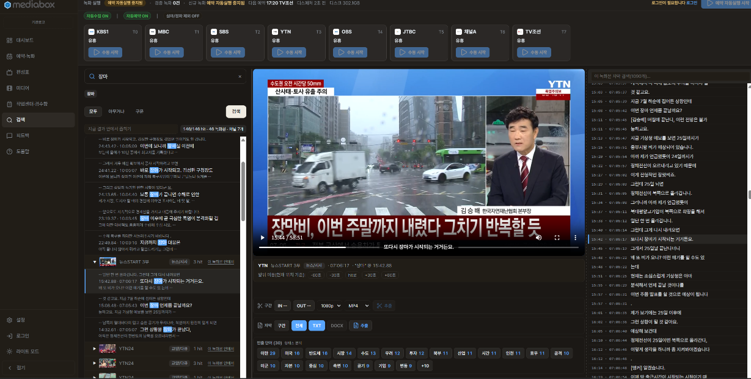The image size is (751, 379).
Task: Start manual recording on 채널A card
Action: click(x=473, y=52)
